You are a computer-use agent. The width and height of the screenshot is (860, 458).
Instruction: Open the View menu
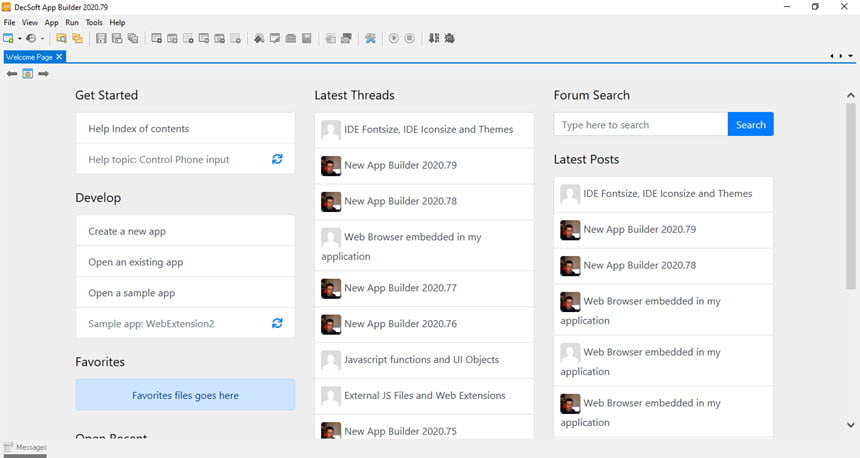click(x=30, y=22)
